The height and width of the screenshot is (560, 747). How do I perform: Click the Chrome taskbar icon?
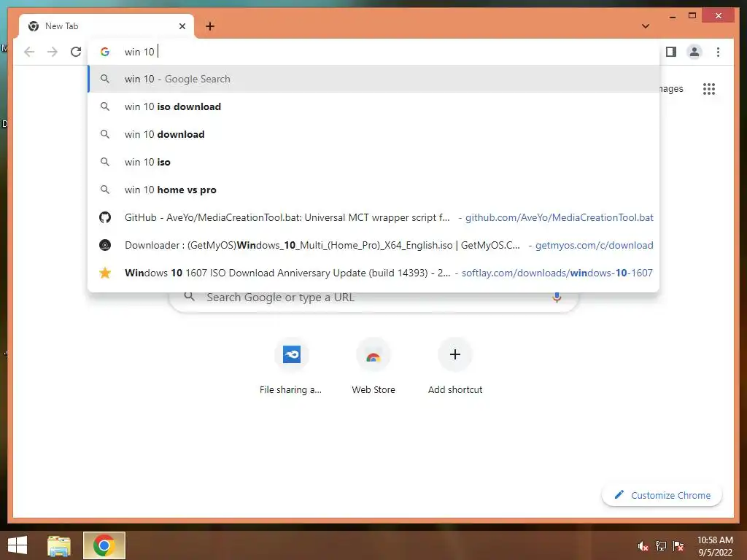tap(104, 545)
